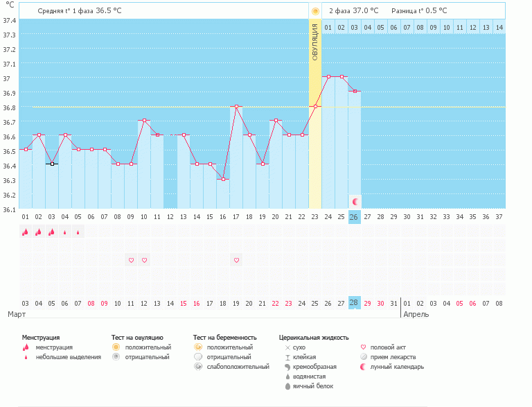Click the яичный белок legend icon
532x407 pixels.
(287, 386)
